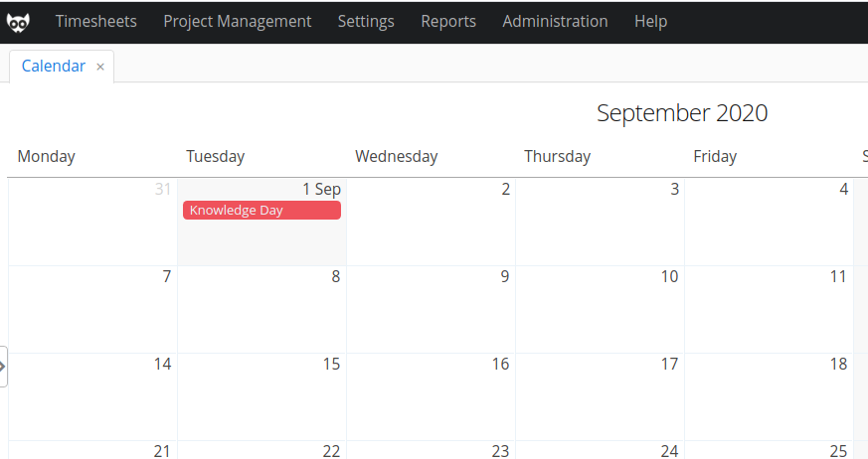Click the September 2020 title
Screen dimensions: 868x459
(x=682, y=113)
